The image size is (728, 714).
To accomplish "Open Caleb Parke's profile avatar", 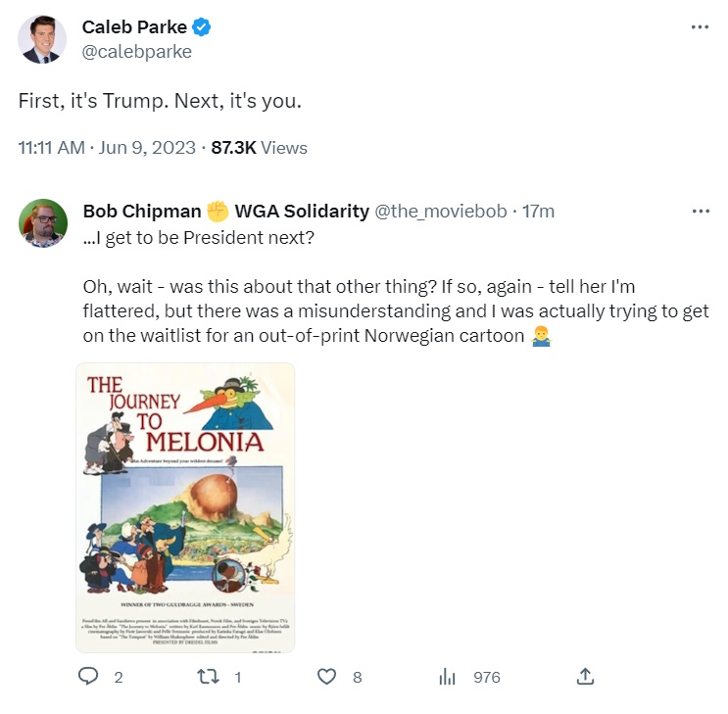I will tap(43, 39).
